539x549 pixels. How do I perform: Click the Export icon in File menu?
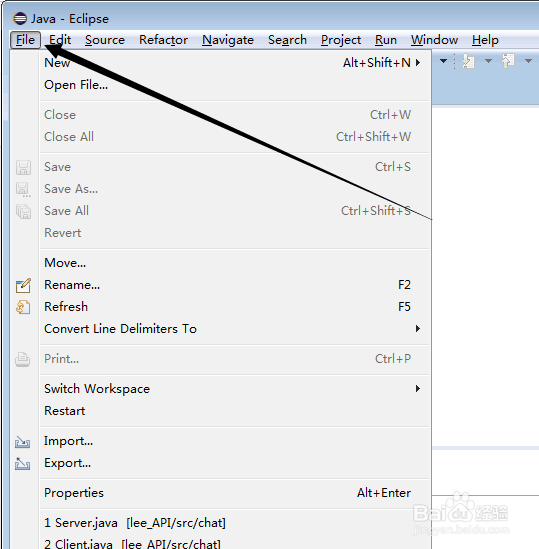pos(22,464)
